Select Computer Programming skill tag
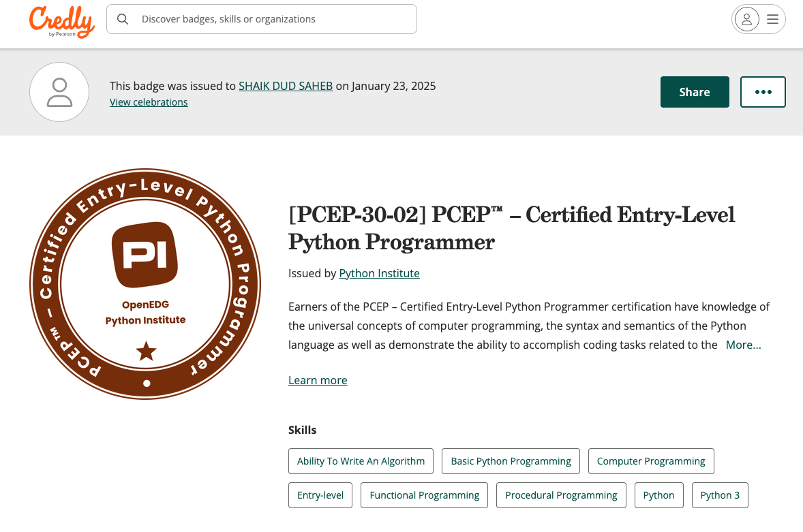Image resolution: width=803 pixels, height=532 pixels. (x=650, y=461)
